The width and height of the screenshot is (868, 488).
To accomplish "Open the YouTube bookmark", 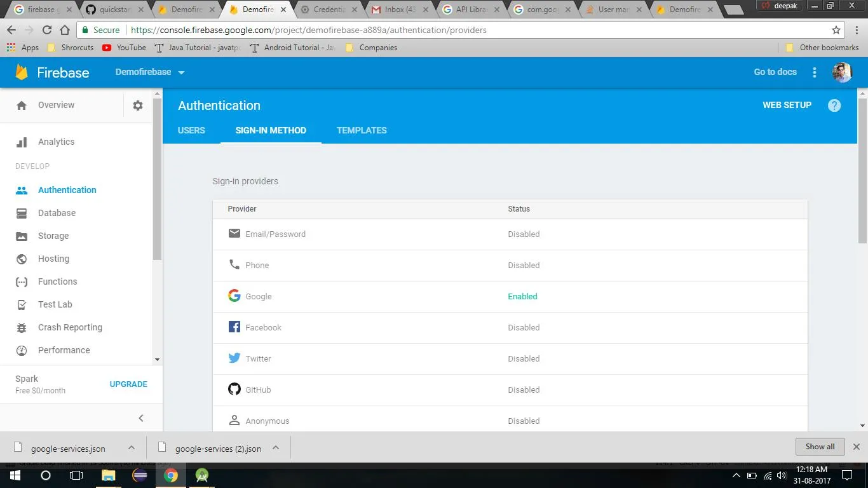I will [x=125, y=48].
